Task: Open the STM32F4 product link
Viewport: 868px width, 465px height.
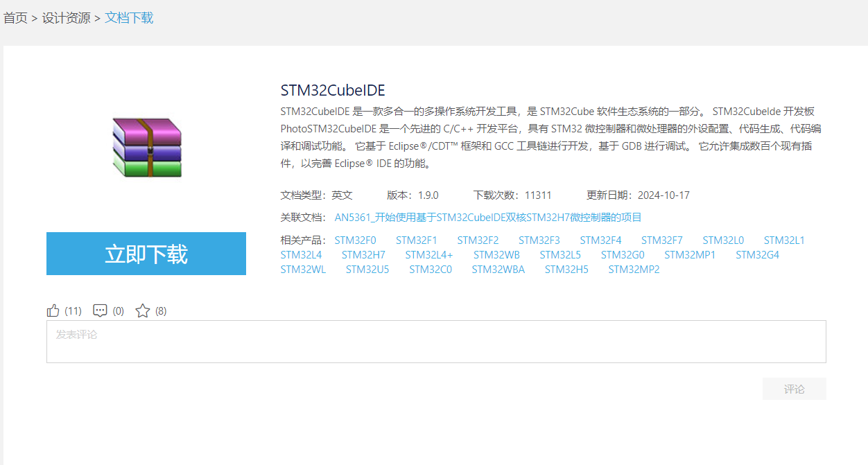Action: 600,240
